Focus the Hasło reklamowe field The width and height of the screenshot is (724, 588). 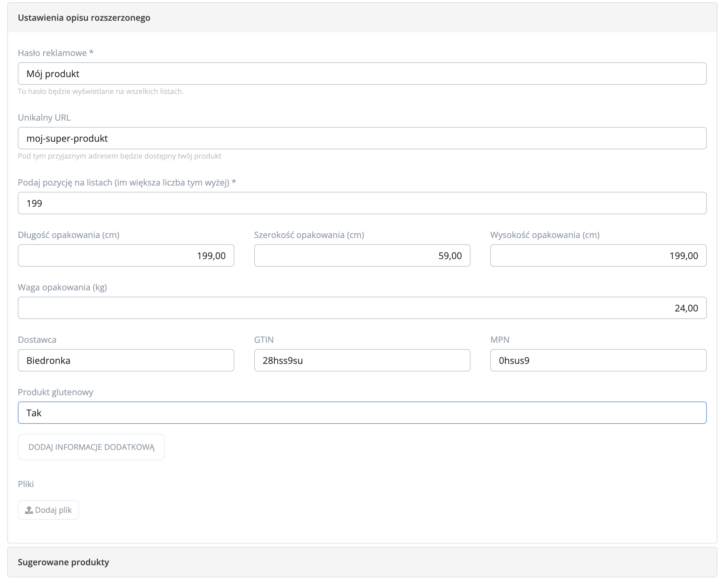(362, 73)
